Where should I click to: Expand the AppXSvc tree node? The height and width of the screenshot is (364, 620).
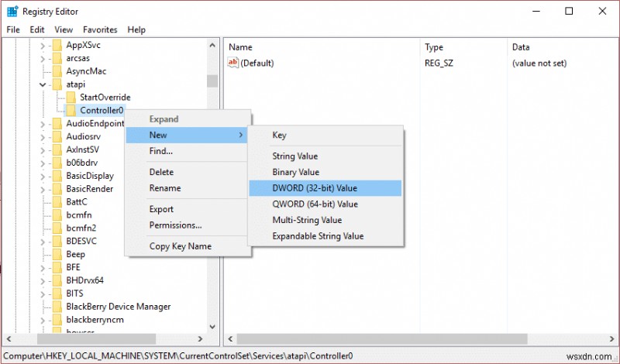coord(43,46)
